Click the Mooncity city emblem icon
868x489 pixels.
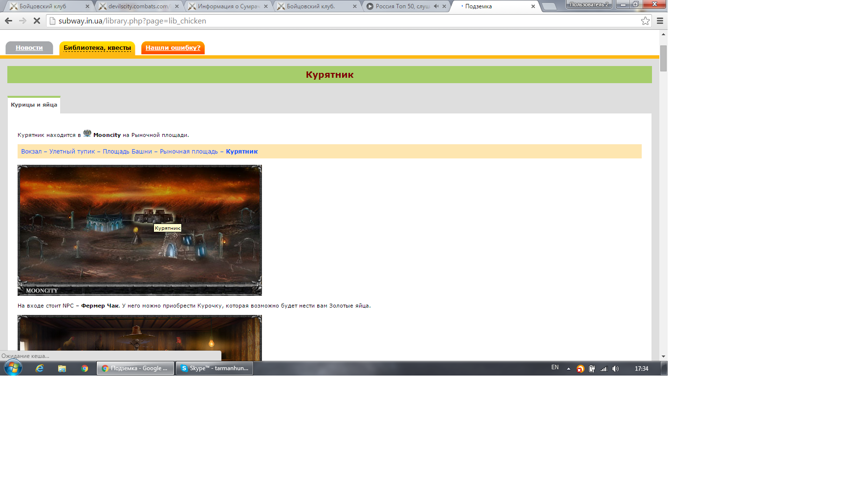87,133
